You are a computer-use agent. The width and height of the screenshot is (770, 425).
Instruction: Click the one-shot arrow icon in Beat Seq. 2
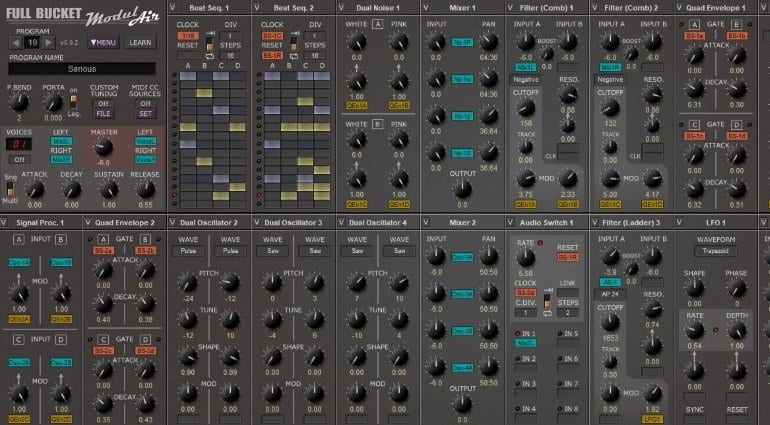click(294, 34)
